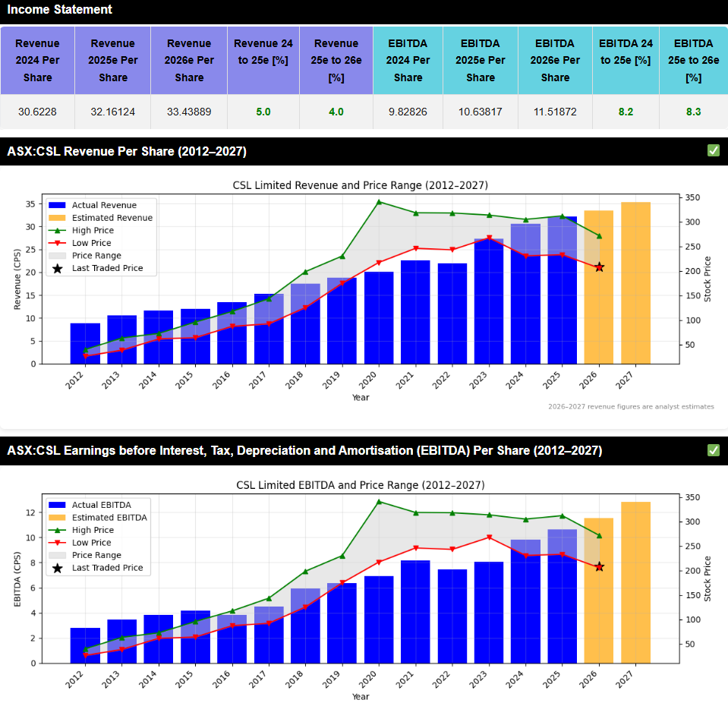This screenshot has height=703, width=728.
Task: Click the orange Estimated EBITDA legend swatch
Action: pos(58,517)
